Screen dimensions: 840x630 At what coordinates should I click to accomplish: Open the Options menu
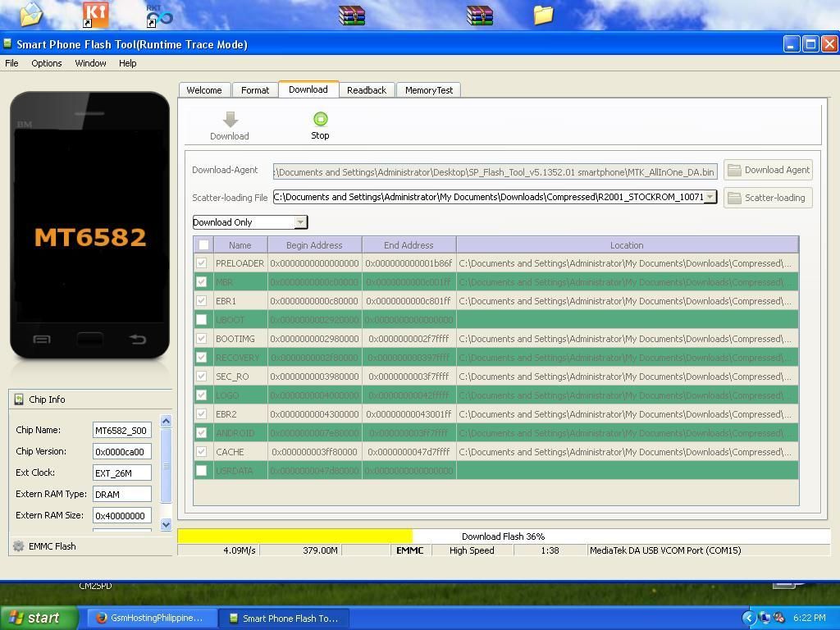(47, 63)
